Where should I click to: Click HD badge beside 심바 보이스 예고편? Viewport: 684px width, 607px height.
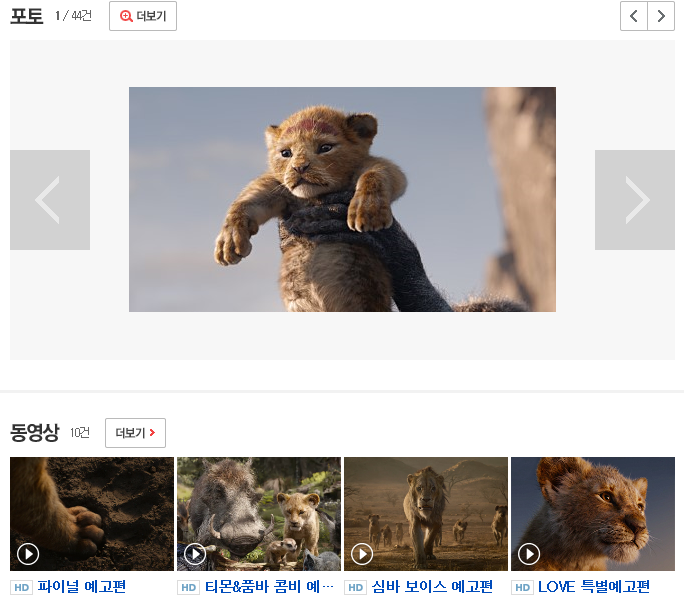(x=356, y=587)
